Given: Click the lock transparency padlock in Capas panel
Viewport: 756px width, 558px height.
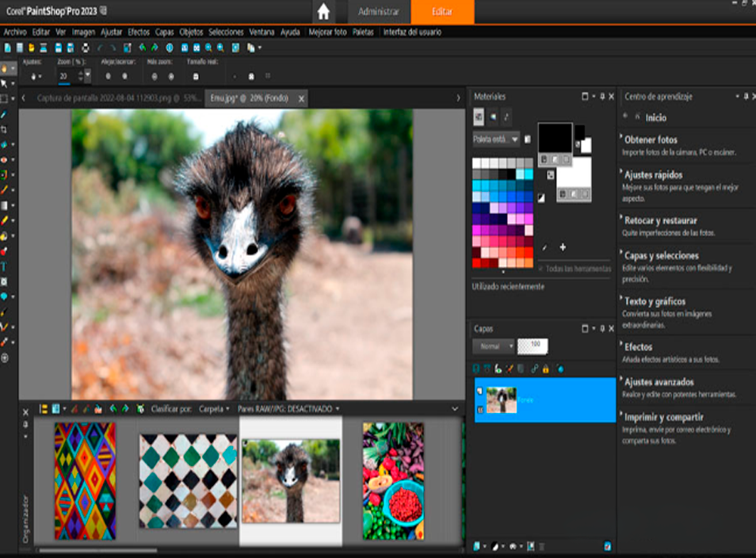Looking at the screenshot, I should (545, 368).
